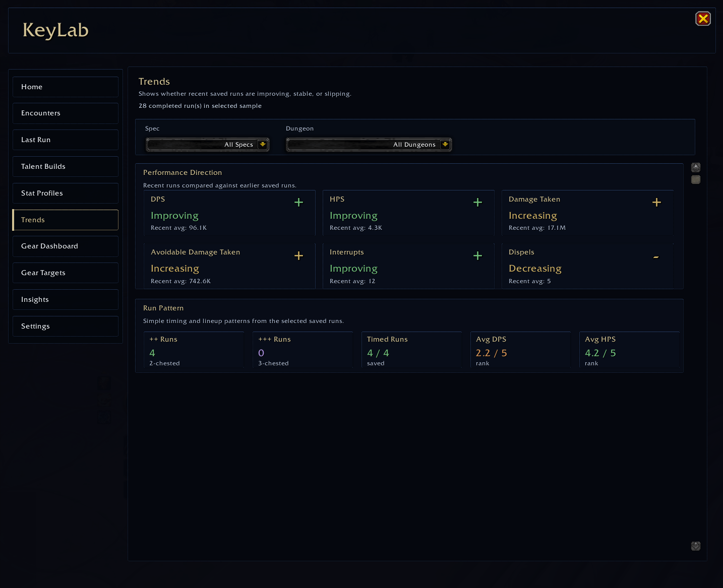Click the Avg HPS '4.2 / 5' rank
723x588 pixels.
(x=600, y=353)
